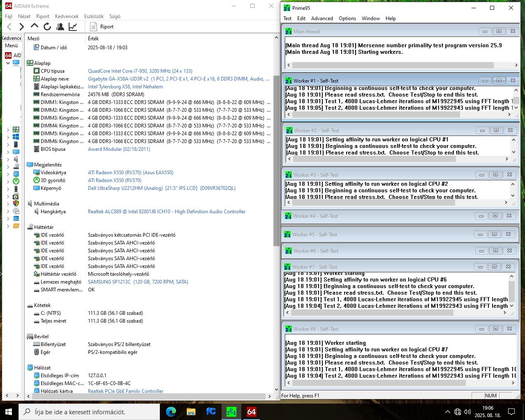The height and width of the screenshot is (420, 525).
Task: Click AIDA64 forward navigation arrow
Action: 21,27
